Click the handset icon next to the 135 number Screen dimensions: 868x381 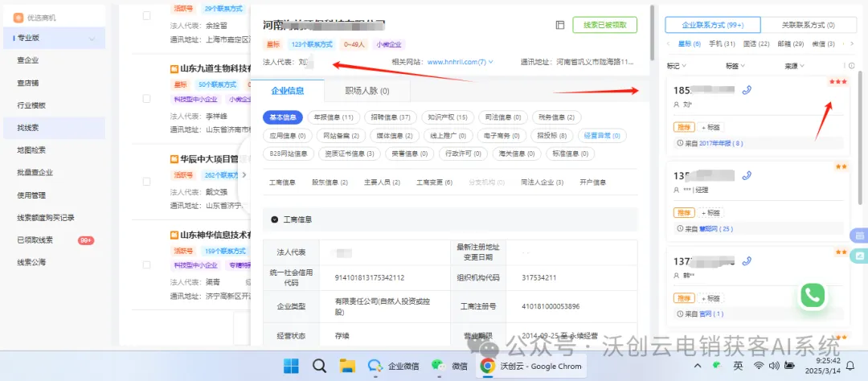click(x=746, y=175)
